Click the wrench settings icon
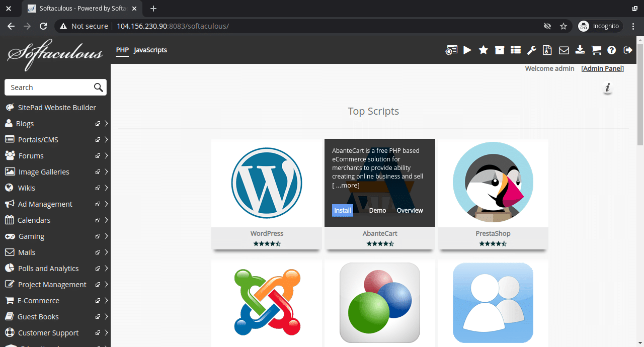644x347 pixels. (531, 50)
